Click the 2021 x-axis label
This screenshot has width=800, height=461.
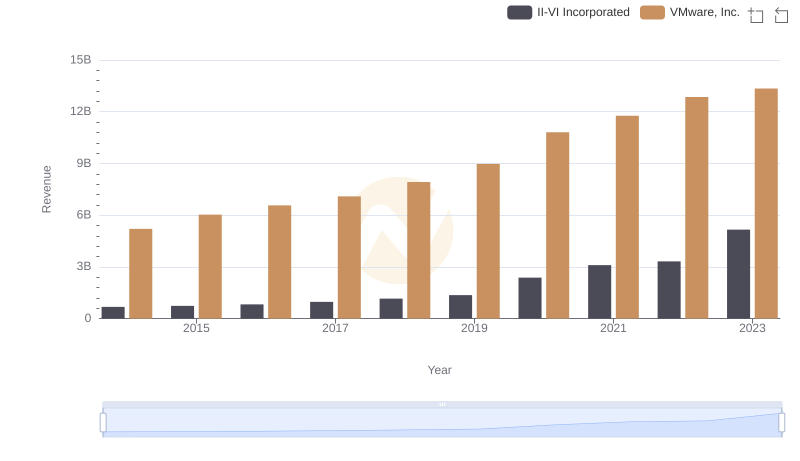613,328
